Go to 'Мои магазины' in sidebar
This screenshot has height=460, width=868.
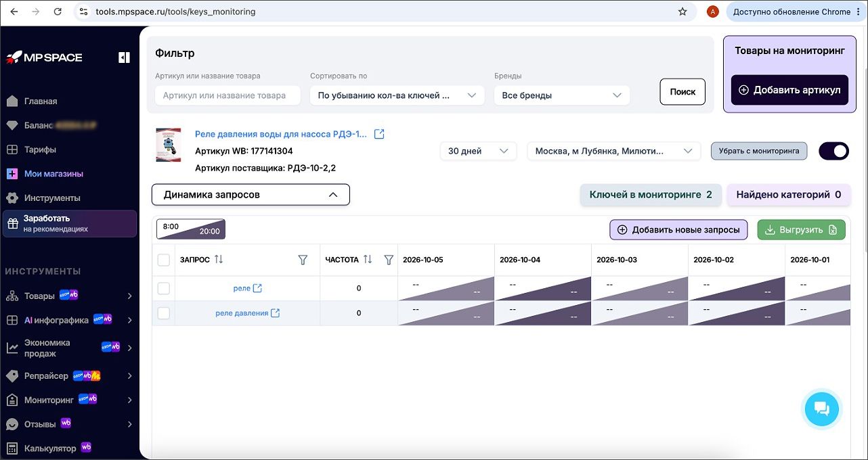[x=53, y=174]
